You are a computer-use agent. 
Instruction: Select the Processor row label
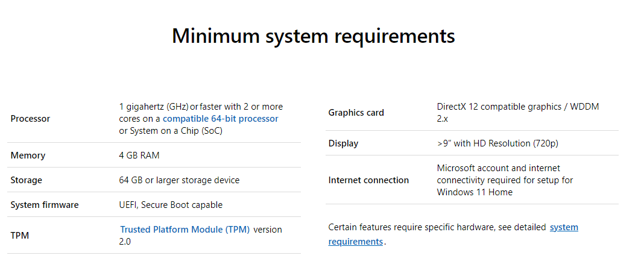30,119
